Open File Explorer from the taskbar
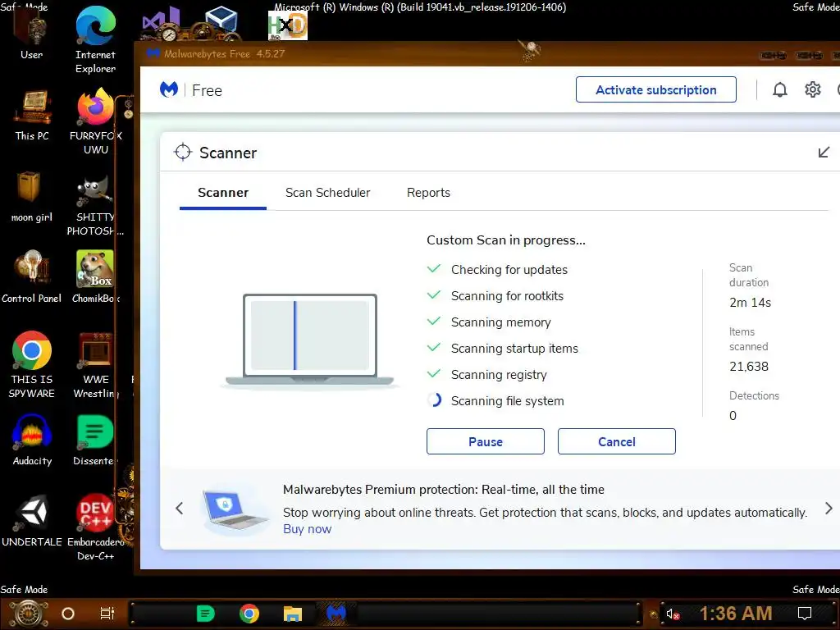The width and height of the screenshot is (840, 630). [x=293, y=614]
